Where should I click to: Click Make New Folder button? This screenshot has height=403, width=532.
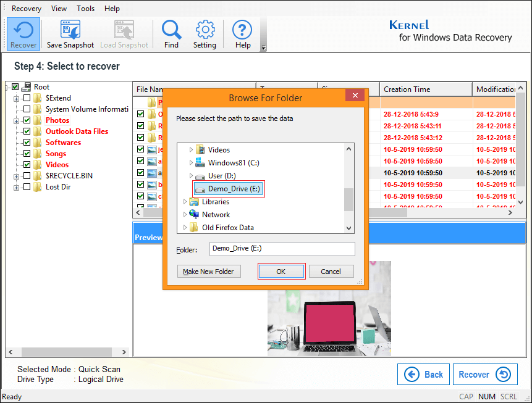[209, 272]
